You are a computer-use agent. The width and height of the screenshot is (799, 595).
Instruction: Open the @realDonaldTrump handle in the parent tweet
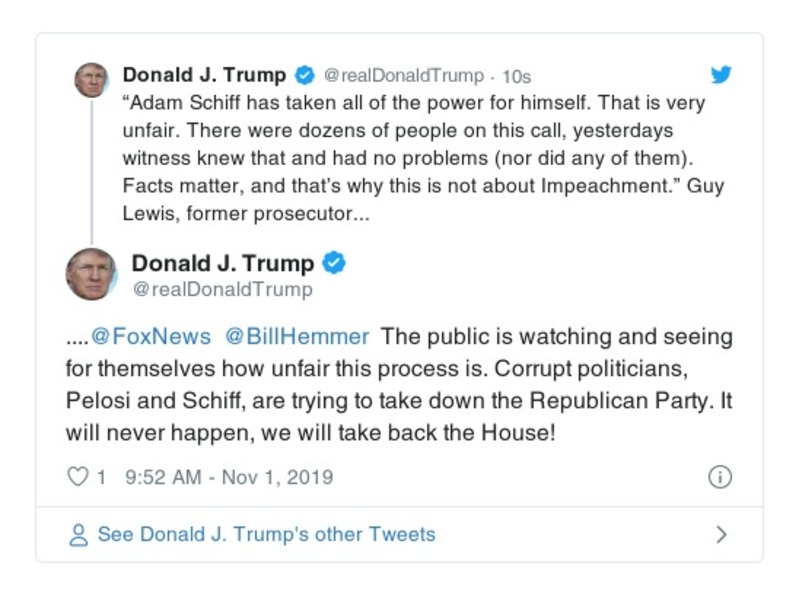click(405, 76)
